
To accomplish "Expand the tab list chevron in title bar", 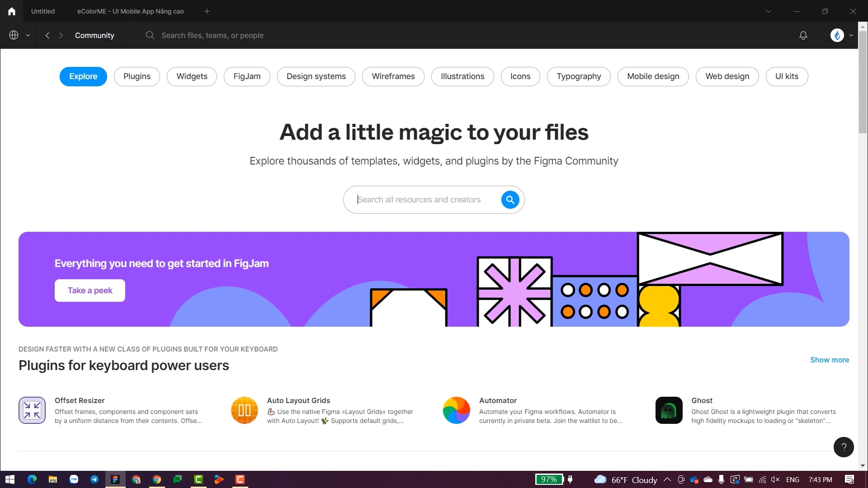I will click(768, 11).
